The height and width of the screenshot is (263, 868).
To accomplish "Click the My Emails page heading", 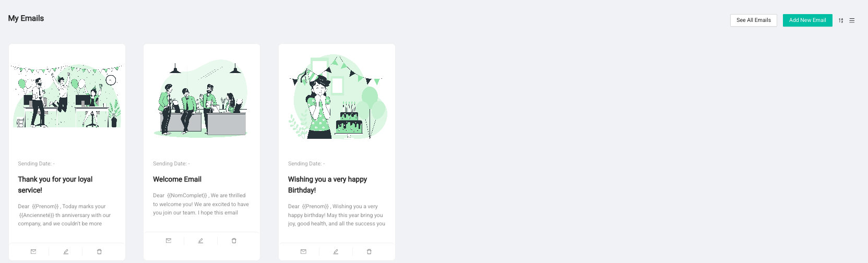I will [26, 18].
